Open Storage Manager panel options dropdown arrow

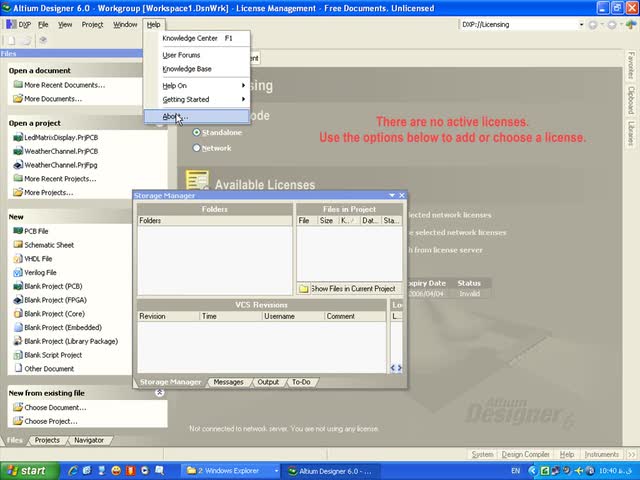392,196
